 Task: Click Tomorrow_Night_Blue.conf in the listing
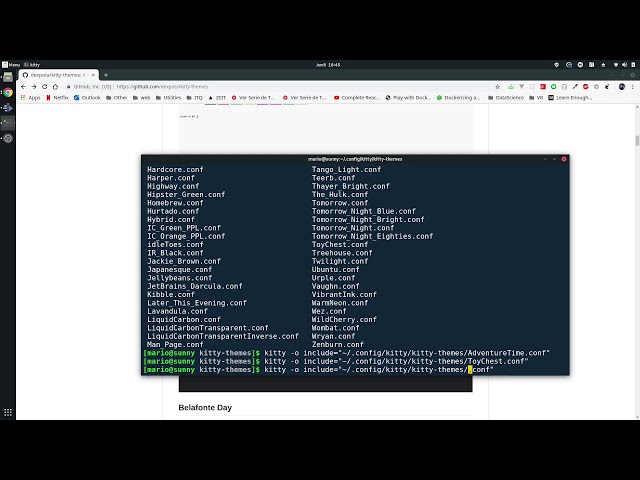pyautogui.click(x=364, y=211)
